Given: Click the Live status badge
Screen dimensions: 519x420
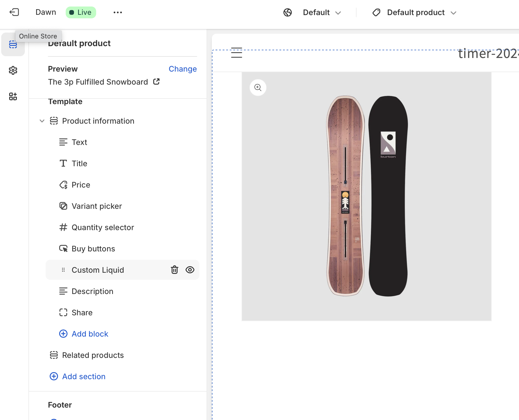Looking at the screenshot, I should pyautogui.click(x=81, y=12).
